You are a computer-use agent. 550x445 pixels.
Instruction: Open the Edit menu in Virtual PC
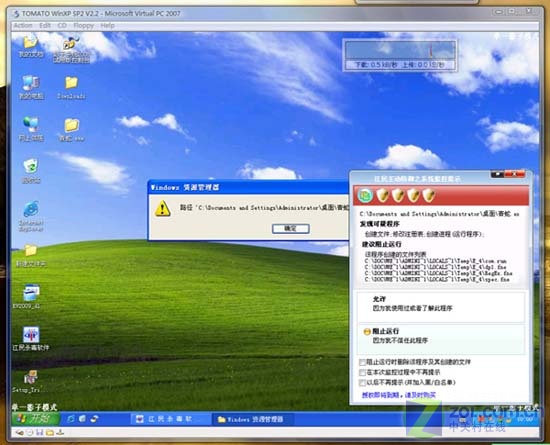pyautogui.click(x=45, y=26)
